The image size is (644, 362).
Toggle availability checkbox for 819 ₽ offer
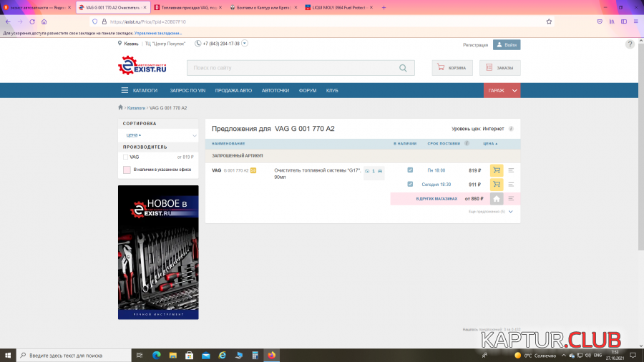tap(410, 170)
